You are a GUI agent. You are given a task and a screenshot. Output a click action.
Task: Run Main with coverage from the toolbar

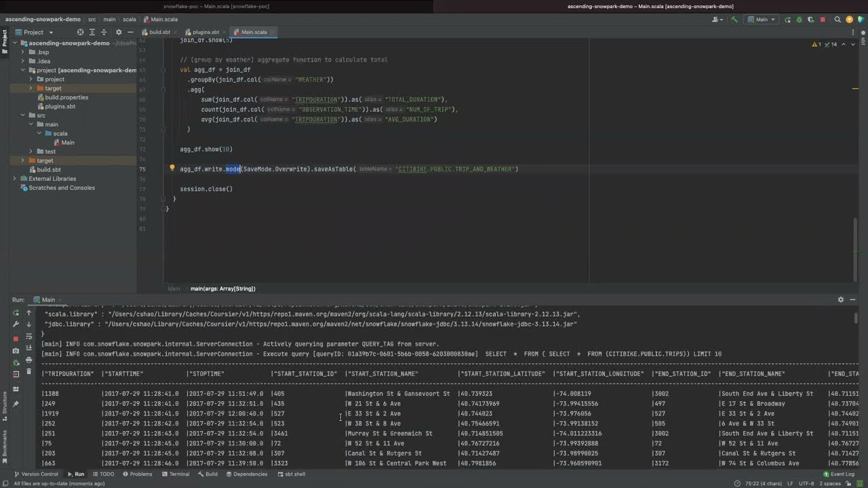pos(810,20)
